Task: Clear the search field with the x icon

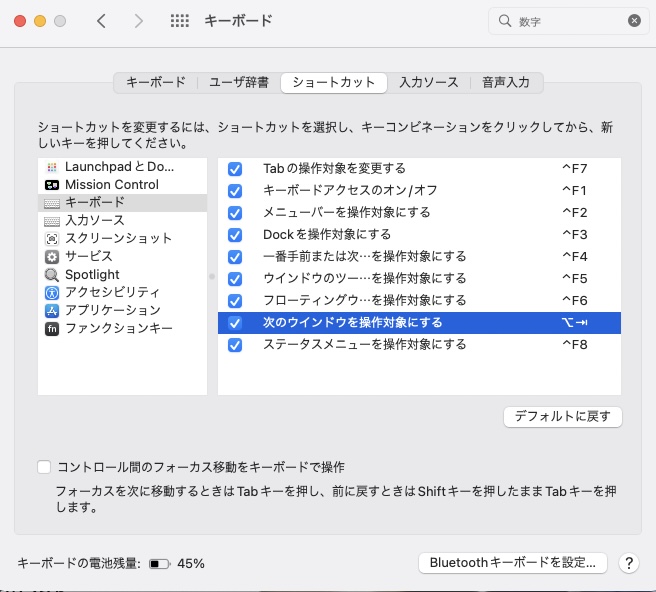Action: 634,21
